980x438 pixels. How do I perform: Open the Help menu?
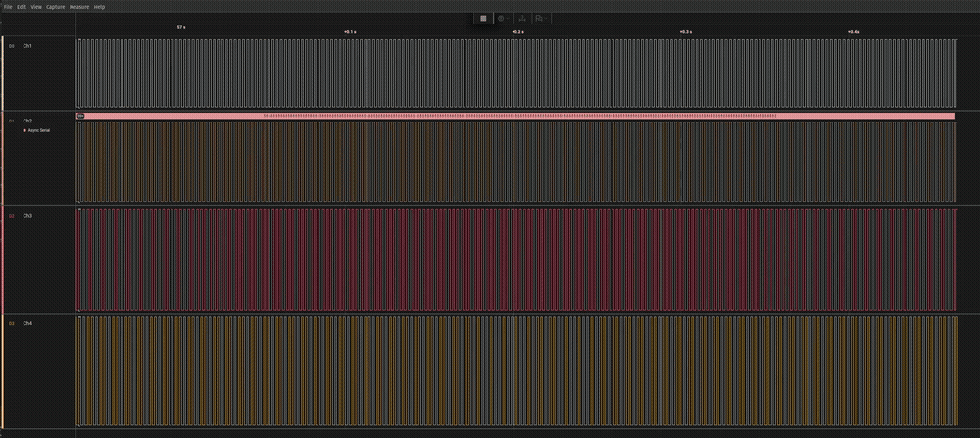point(99,6)
